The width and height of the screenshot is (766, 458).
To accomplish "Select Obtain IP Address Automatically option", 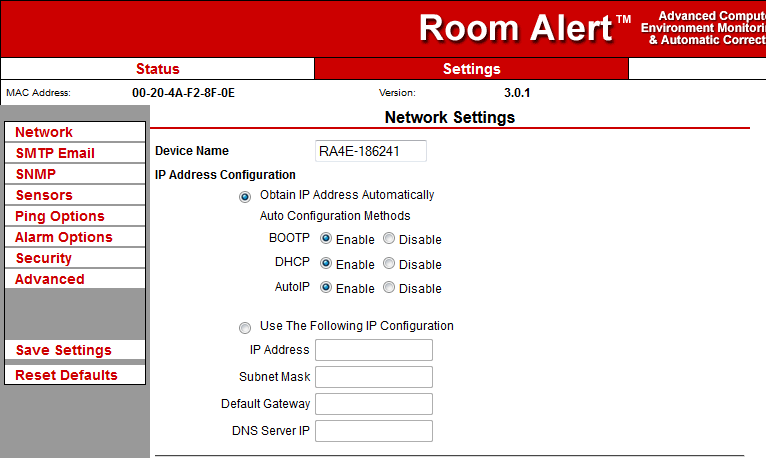I will (x=245, y=196).
